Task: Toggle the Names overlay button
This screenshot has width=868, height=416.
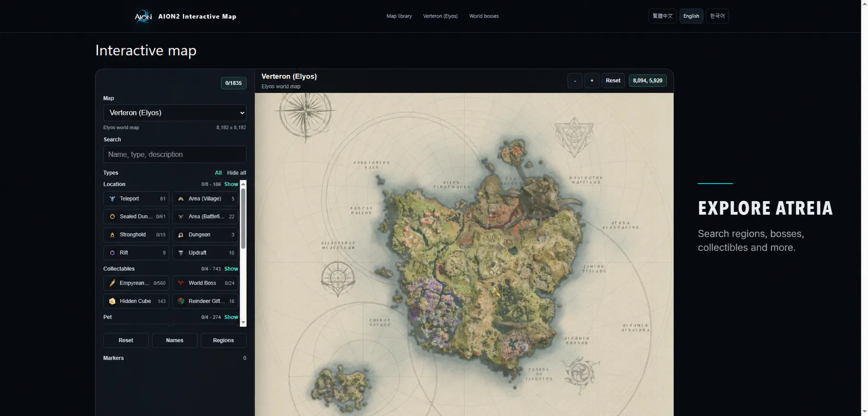Action: click(174, 340)
